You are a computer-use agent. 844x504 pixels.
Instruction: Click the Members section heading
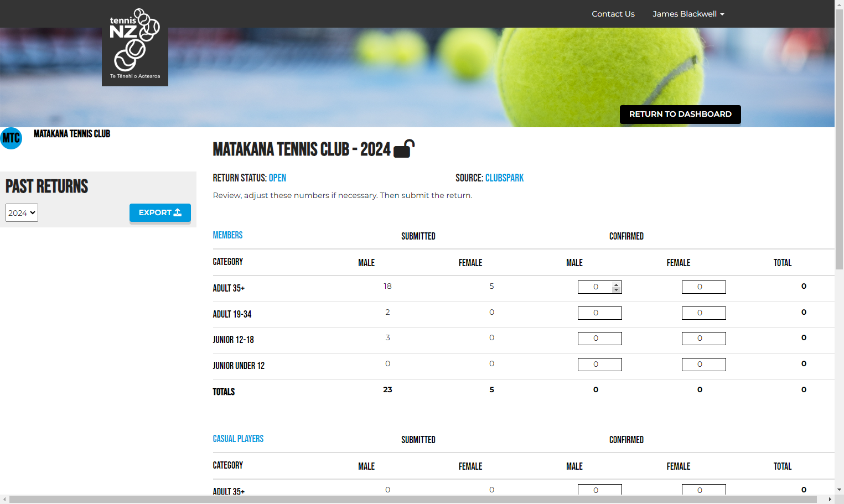click(x=227, y=235)
